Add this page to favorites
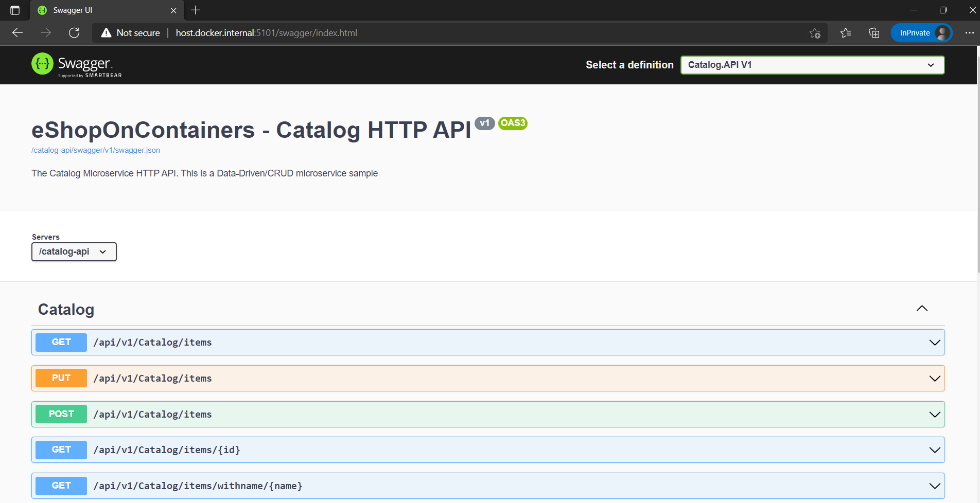The height and width of the screenshot is (503, 980). [815, 33]
